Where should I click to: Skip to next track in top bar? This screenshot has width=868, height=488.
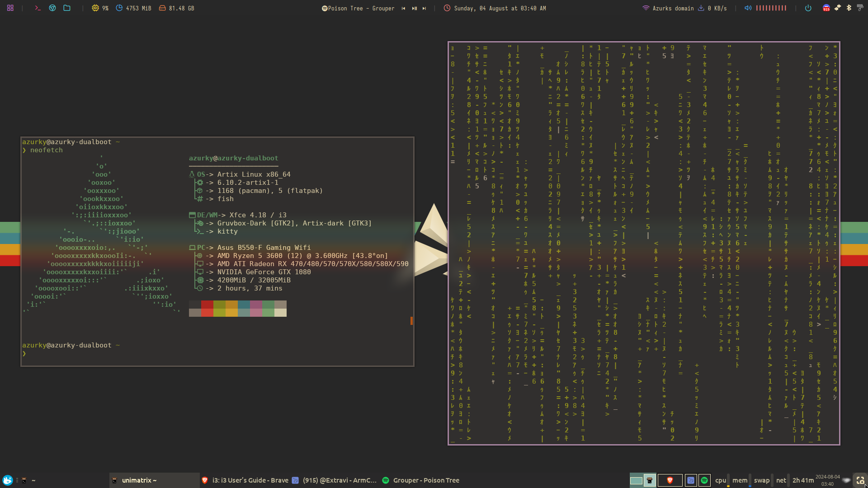point(424,8)
